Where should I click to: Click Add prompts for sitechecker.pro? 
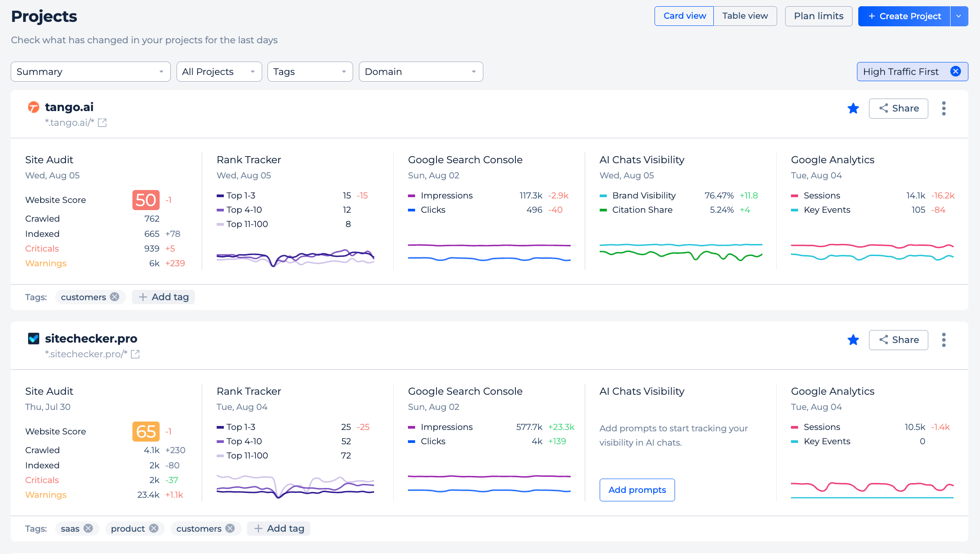637,490
